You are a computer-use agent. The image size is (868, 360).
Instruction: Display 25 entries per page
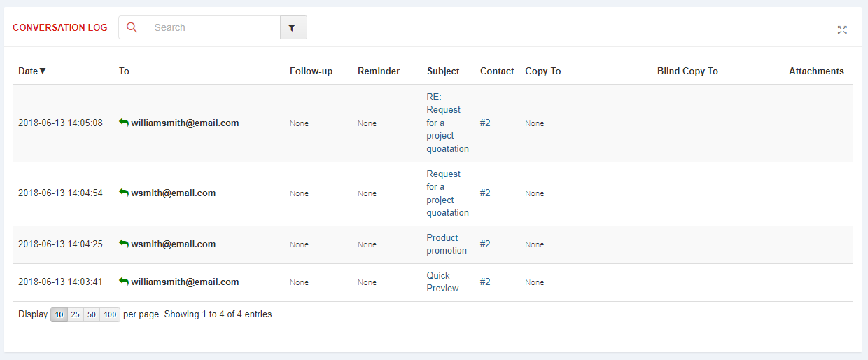tap(76, 315)
